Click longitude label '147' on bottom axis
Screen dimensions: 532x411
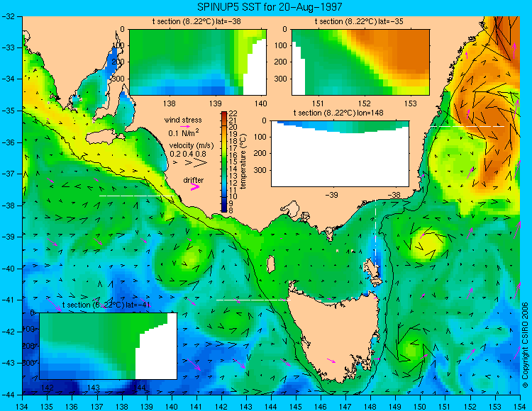pyautogui.click(x=345, y=406)
